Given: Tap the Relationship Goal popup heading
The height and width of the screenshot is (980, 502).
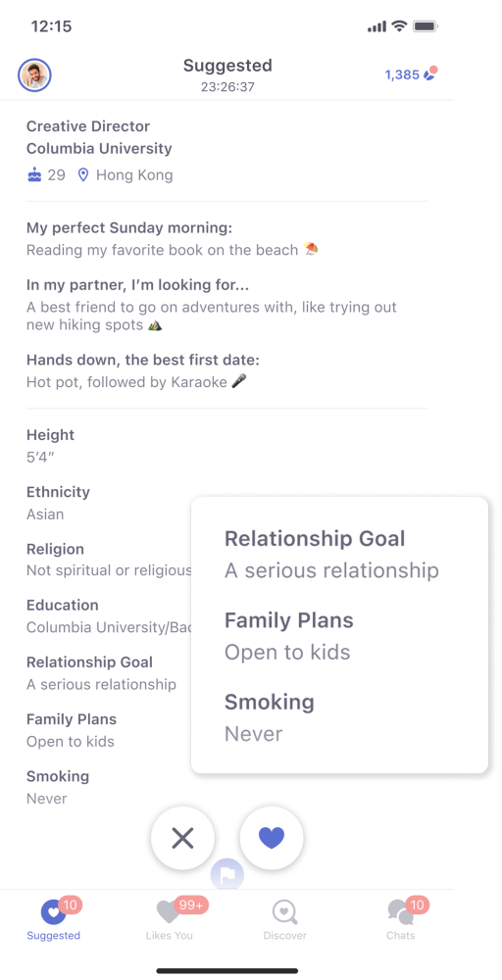Looking at the screenshot, I should 315,538.
